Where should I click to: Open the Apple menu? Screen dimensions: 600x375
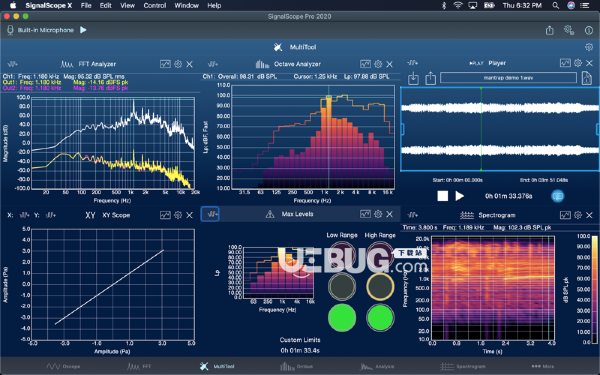[13, 5]
